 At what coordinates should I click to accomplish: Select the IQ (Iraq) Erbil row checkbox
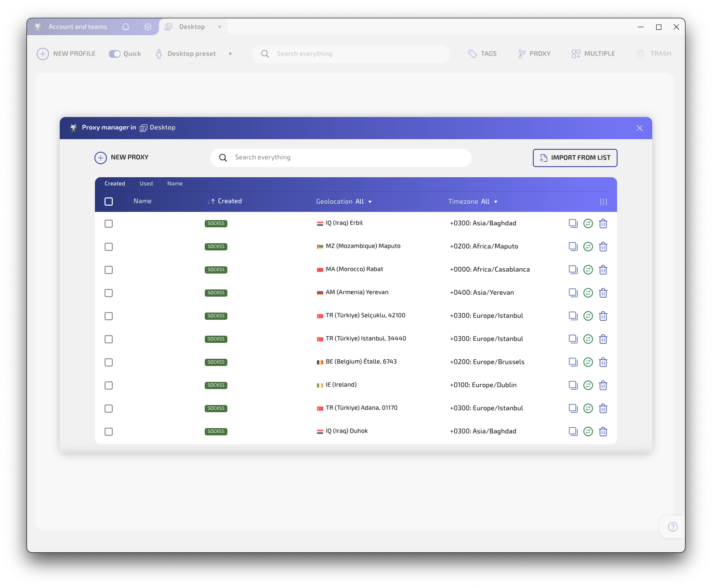tap(109, 223)
